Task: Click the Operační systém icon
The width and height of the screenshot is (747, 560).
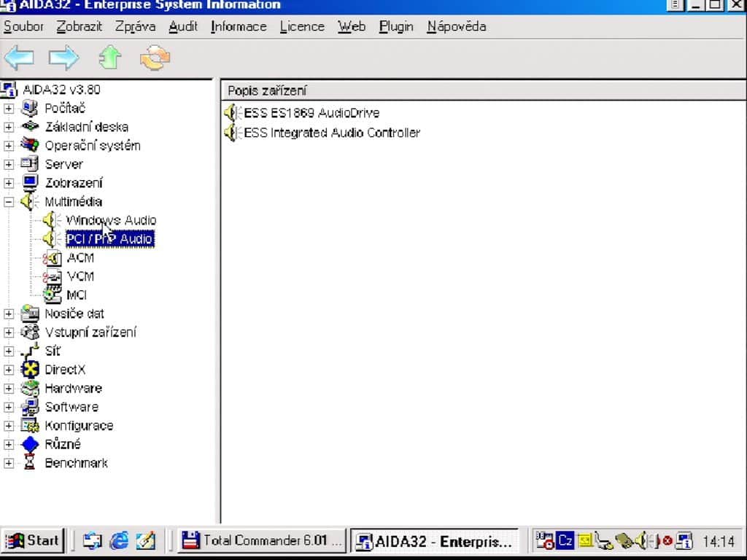Action: point(29,145)
